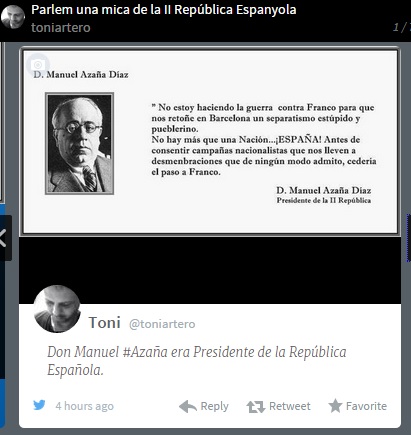View Toni's round profile avatar
The width and height of the screenshot is (411, 435).
[x=57, y=309]
